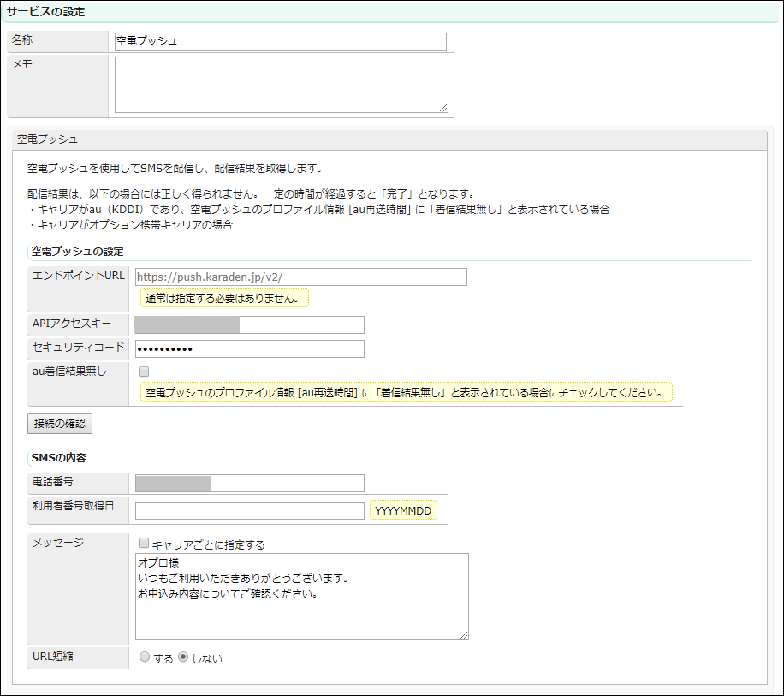This screenshot has height=696, width=784.
Task: Click the 空電プッシュ panel header
Action: click(48, 138)
